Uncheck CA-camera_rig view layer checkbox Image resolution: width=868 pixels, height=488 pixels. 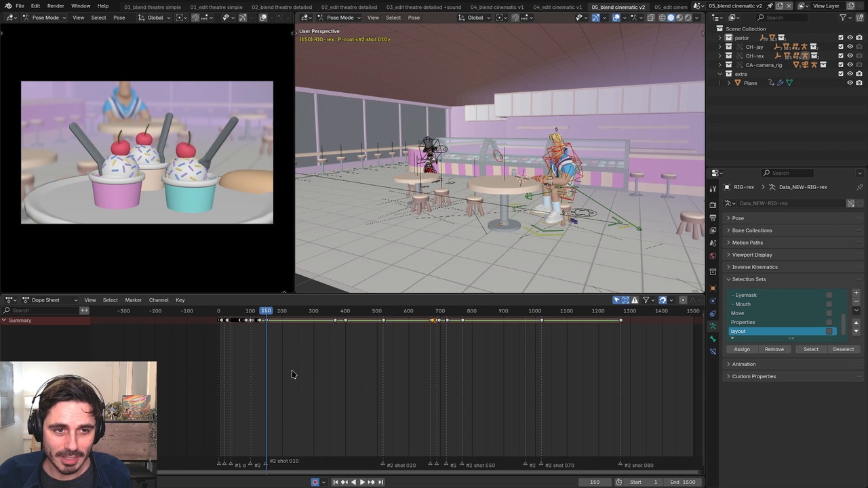coord(841,64)
